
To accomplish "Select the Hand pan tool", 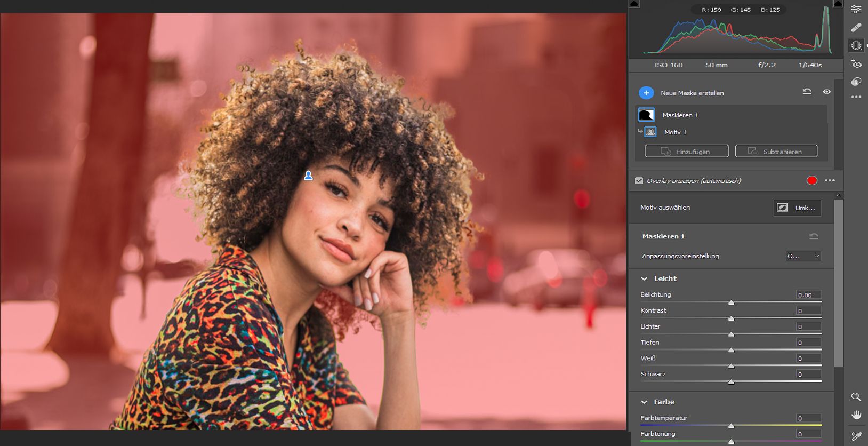I will coord(856,415).
